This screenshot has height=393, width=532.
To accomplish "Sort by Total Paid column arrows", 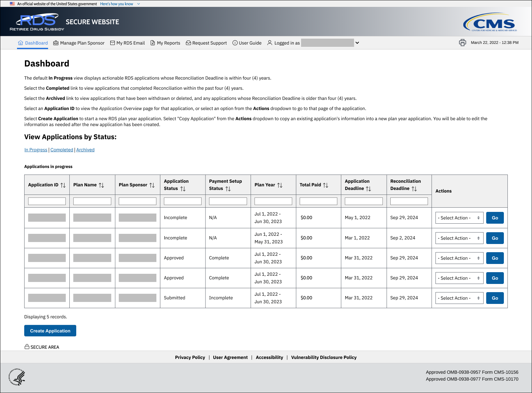I will pyautogui.click(x=326, y=185).
